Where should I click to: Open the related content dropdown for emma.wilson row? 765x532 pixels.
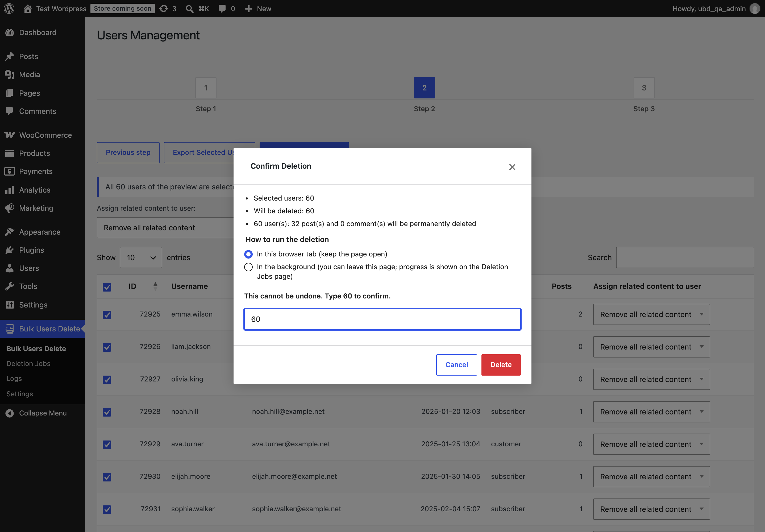[651, 314]
